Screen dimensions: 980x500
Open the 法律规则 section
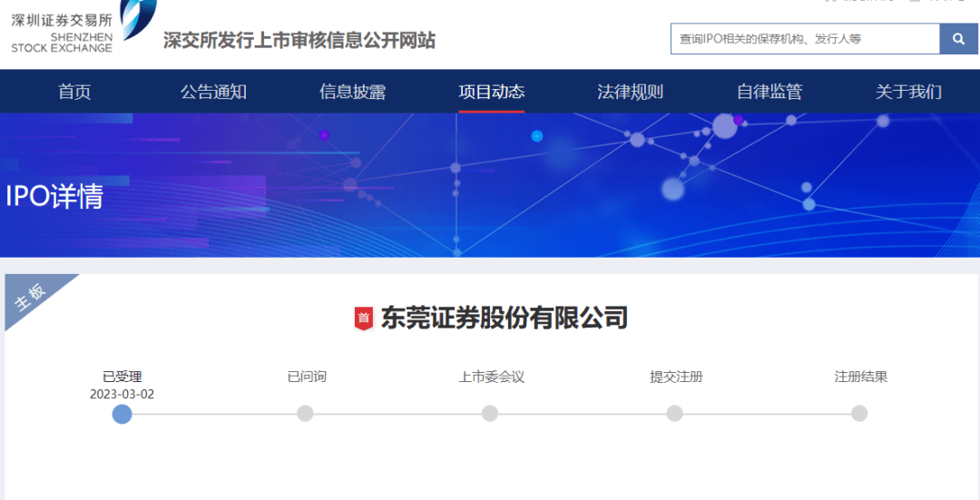tap(630, 92)
